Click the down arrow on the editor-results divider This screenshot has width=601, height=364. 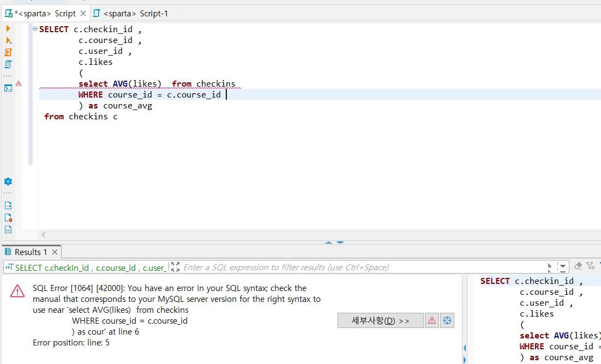(340, 242)
